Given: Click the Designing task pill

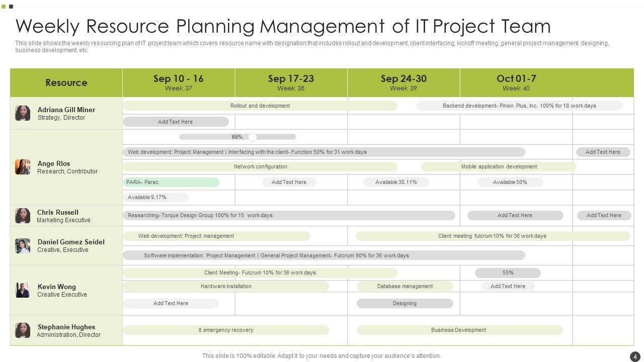Looking at the screenshot, I should coord(405,303).
